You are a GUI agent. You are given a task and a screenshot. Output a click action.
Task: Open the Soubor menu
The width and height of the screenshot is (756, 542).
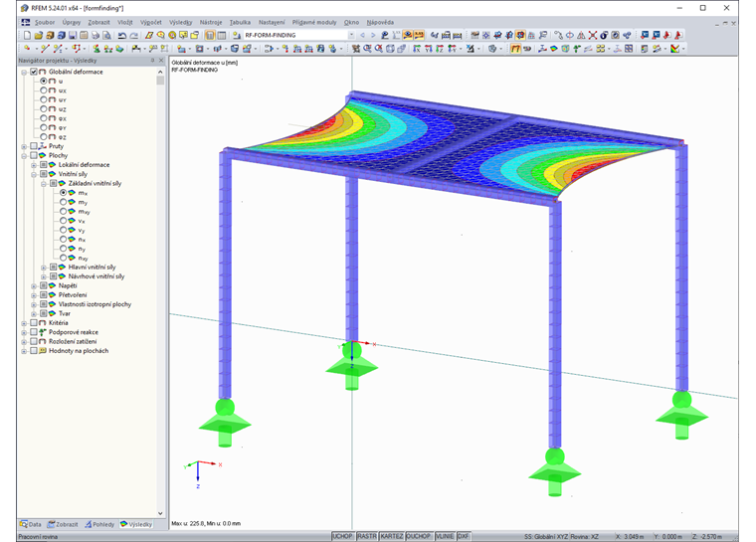coord(45,22)
